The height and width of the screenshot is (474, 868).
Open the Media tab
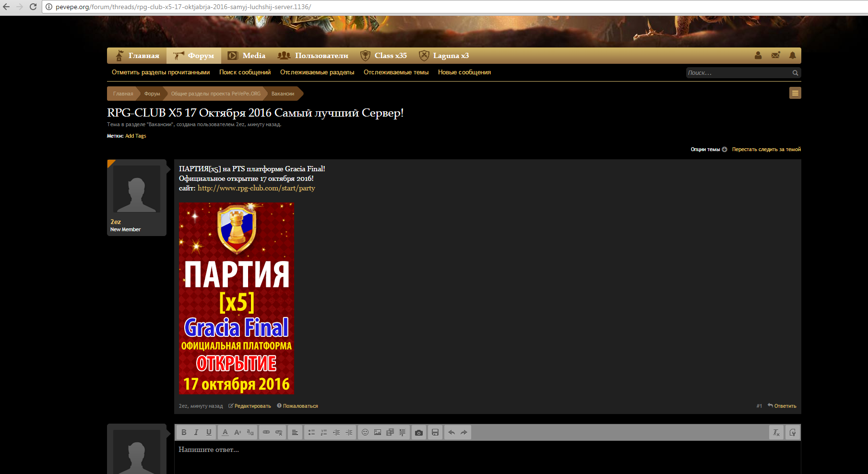247,56
